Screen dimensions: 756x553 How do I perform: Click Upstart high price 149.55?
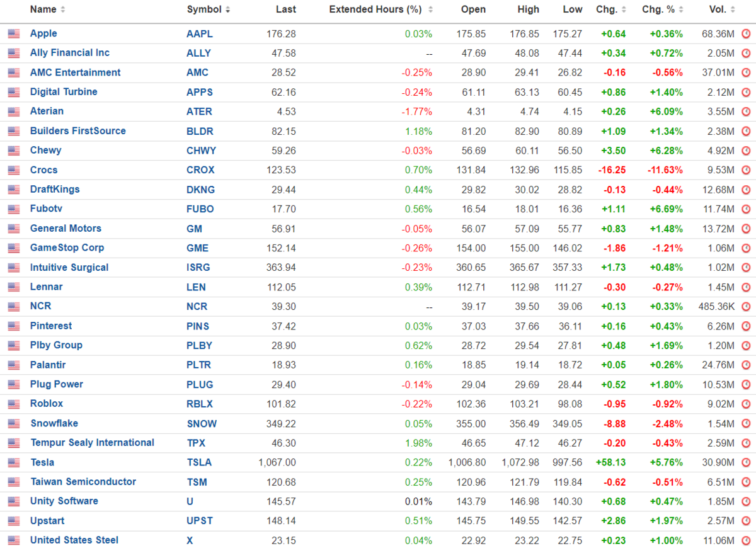[x=524, y=522]
